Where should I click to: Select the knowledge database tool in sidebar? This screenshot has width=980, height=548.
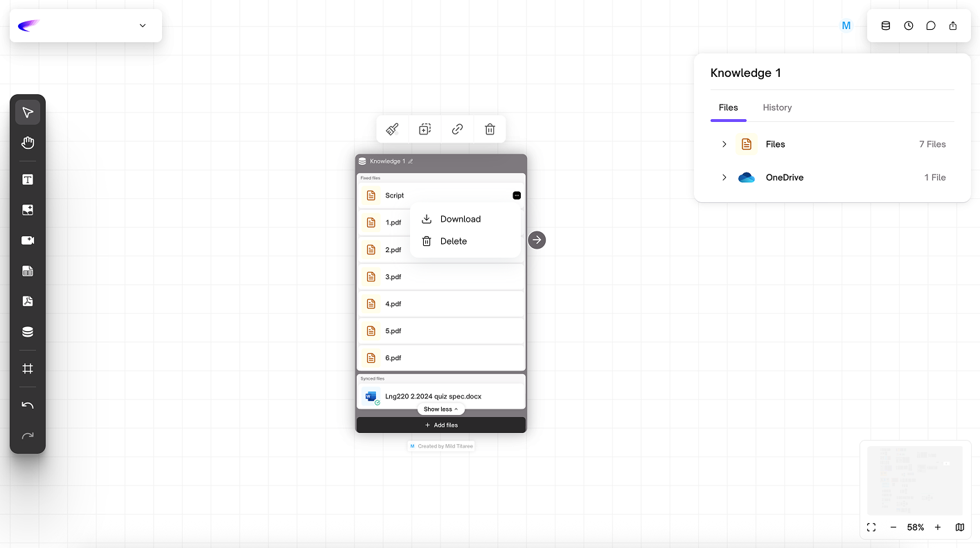click(x=28, y=332)
